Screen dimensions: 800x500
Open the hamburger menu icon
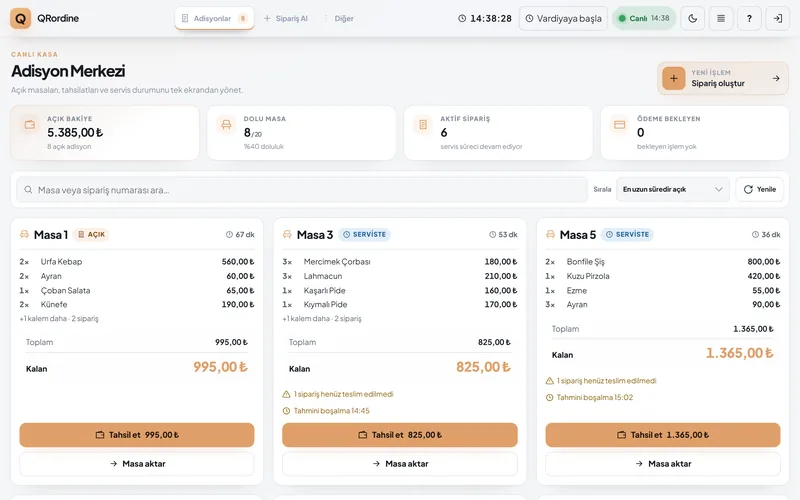point(721,18)
